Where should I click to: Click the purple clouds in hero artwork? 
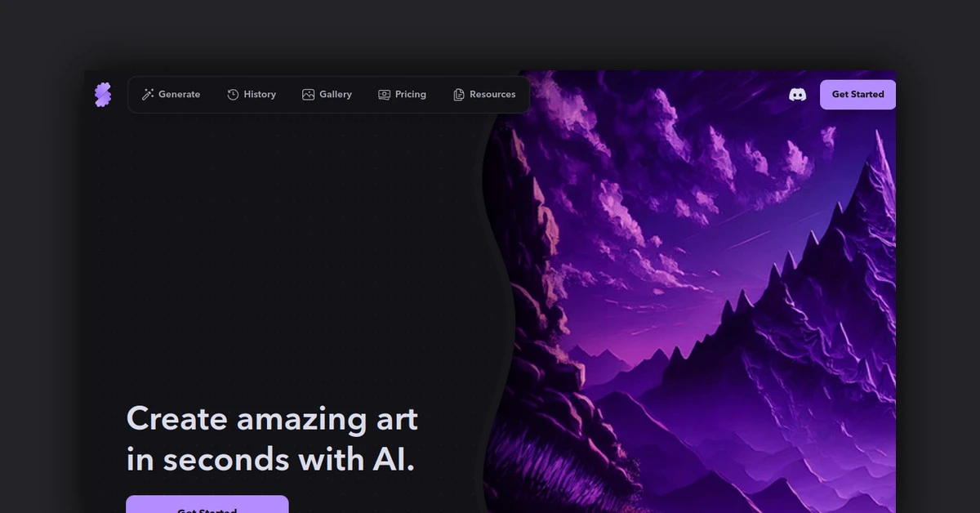click(x=653, y=163)
